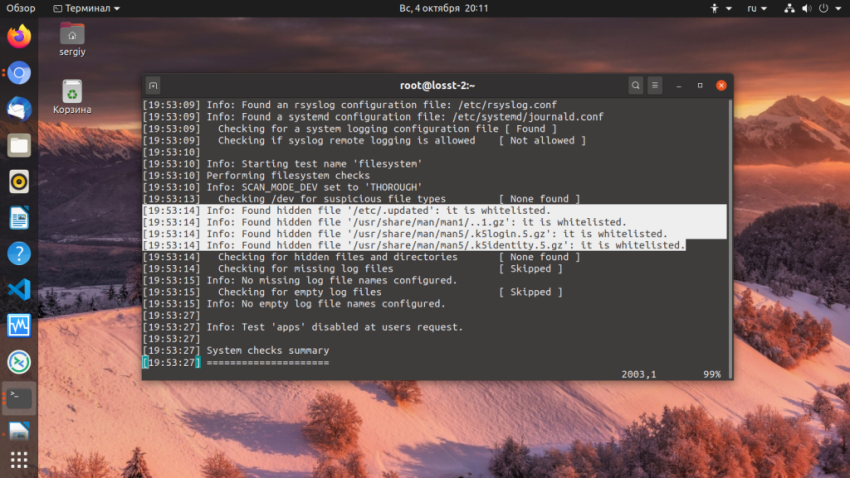Click the '=====' separator line at cursor
The image size is (850, 478).
click(x=268, y=363)
